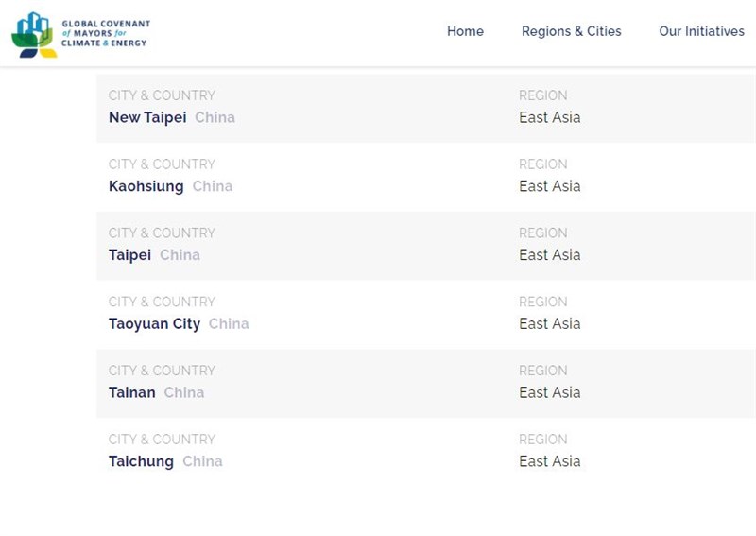Open the New Taipei city link
The image size is (756, 536).
click(x=147, y=117)
